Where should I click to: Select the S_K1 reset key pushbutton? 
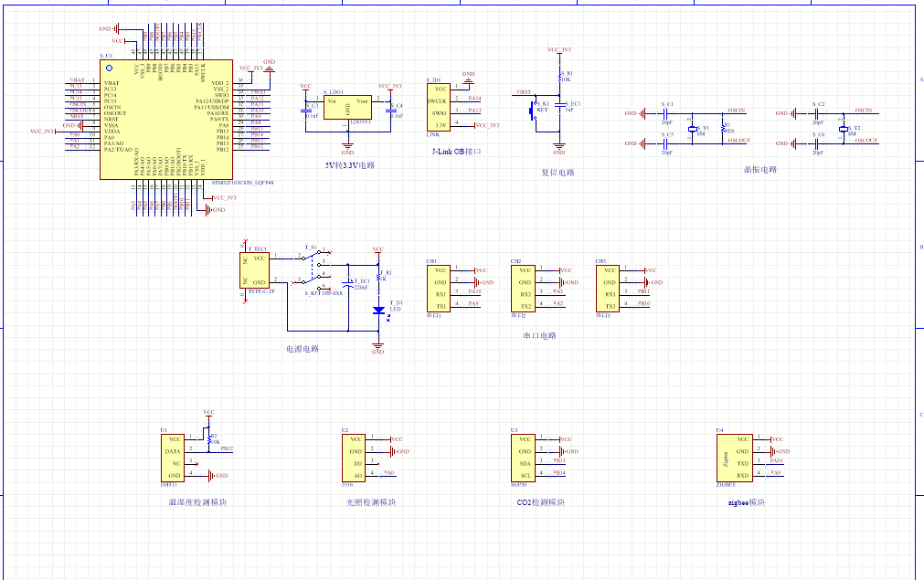(537, 109)
